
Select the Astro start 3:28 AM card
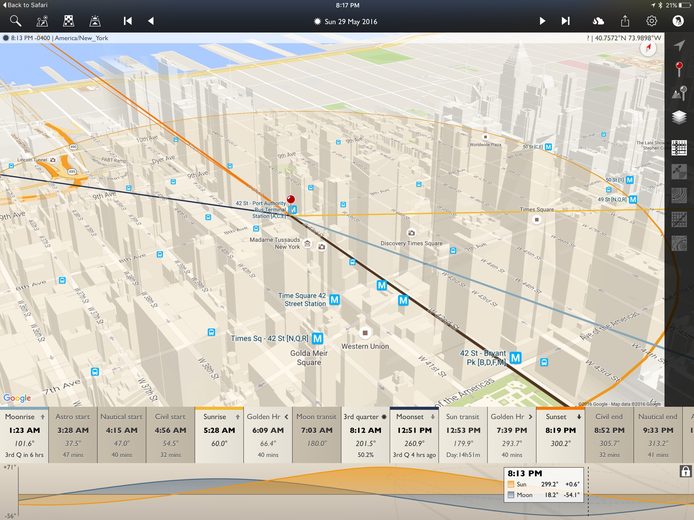(x=73, y=435)
